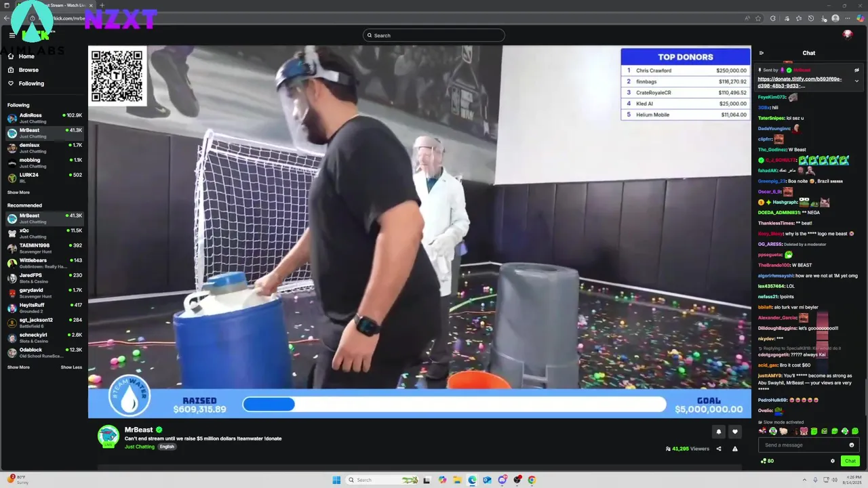Report stream with warning triangle icon
The width and height of the screenshot is (868, 488).
(x=735, y=449)
